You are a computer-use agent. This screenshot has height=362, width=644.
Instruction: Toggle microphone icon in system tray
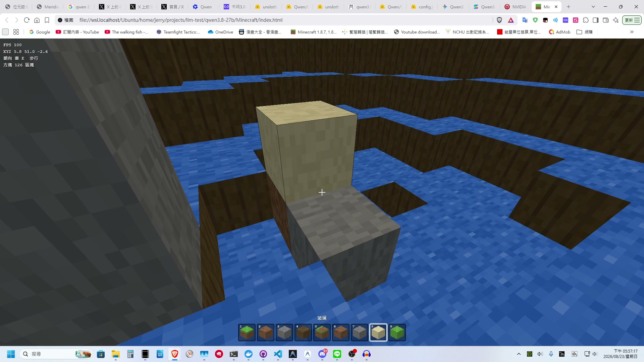[551, 354]
